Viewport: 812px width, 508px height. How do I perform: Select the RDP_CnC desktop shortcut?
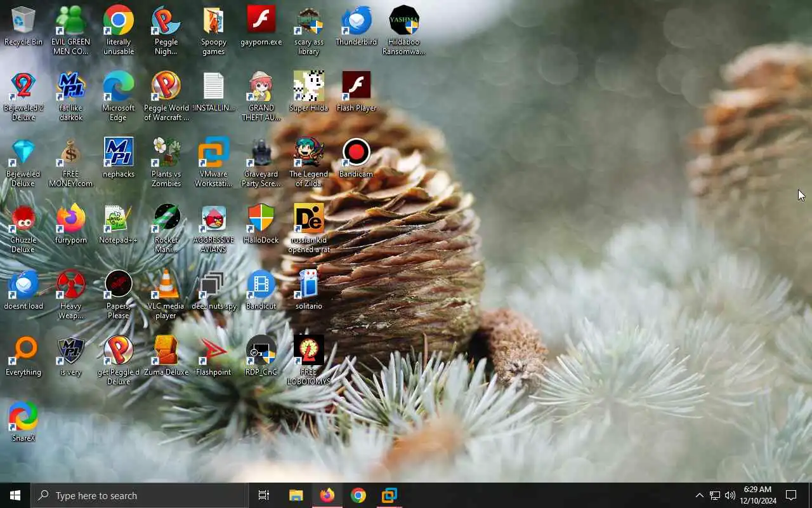pos(261,357)
